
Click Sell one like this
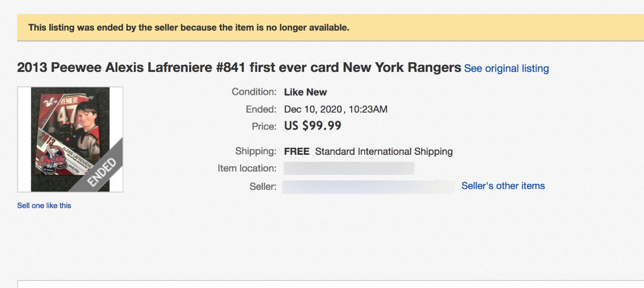(x=44, y=206)
